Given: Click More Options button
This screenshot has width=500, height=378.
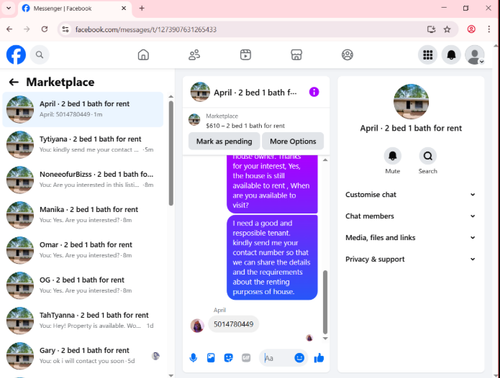Looking at the screenshot, I should (x=293, y=141).
